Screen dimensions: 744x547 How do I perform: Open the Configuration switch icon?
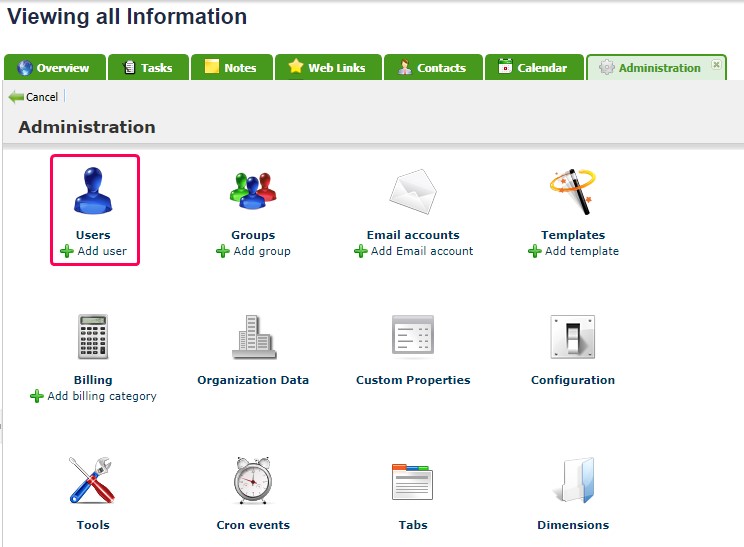(573, 336)
